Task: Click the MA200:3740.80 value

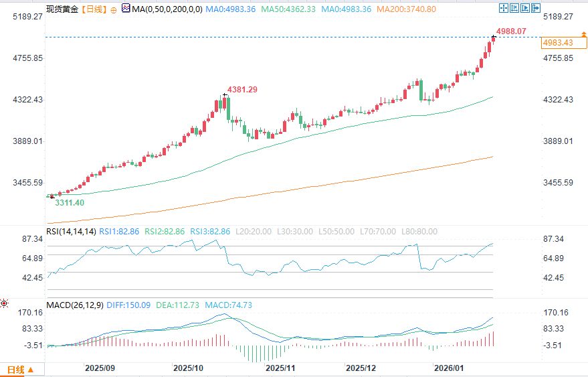Action: [407, 9]
